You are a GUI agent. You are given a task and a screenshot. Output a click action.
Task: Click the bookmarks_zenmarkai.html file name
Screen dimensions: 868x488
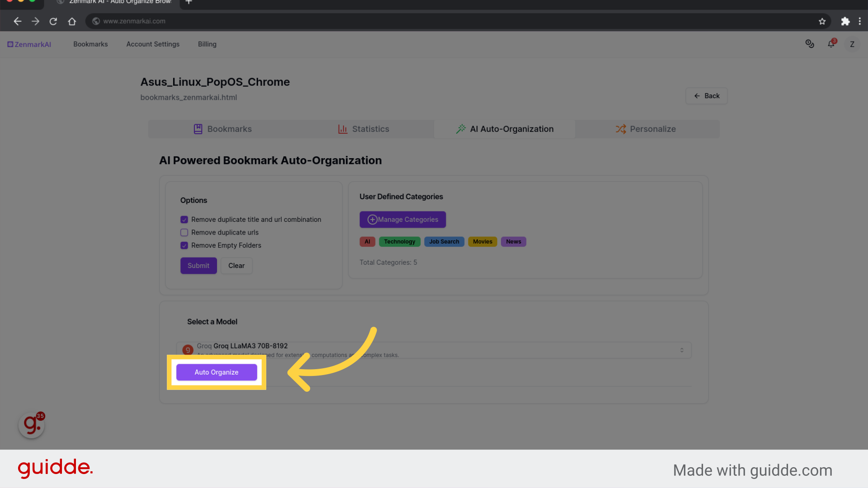189,98
